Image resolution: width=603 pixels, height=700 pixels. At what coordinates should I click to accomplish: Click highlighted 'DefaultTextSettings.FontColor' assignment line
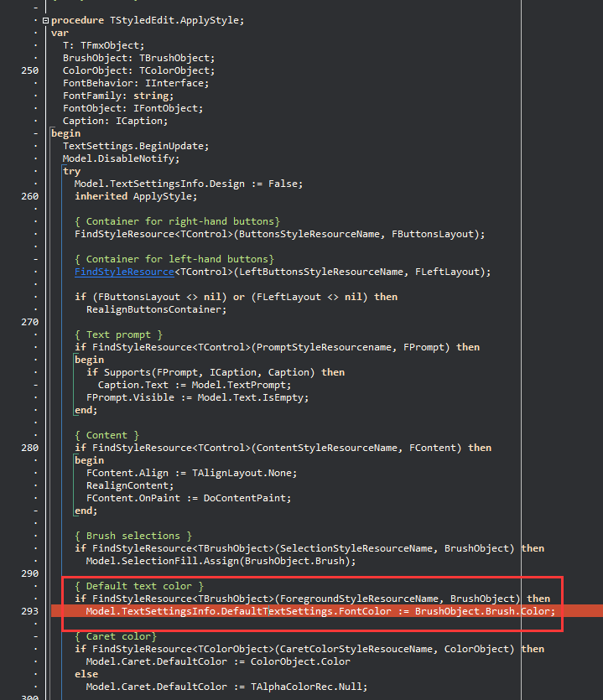(320, 611)
